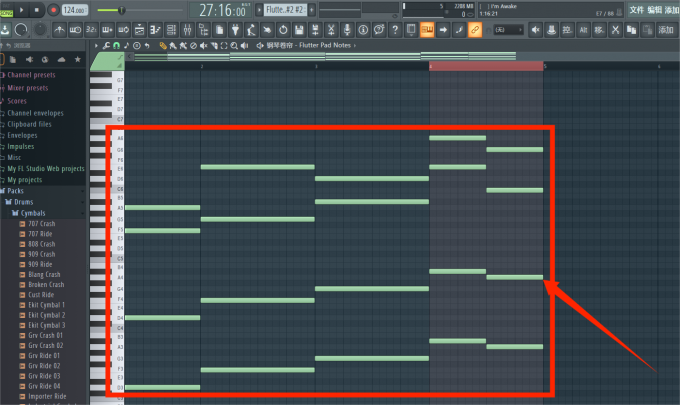Image resolution: width=680 pixels, height=405 pixels.
Task: Toggle the 3-2-1 recording countdown
Action: [x=91, y=30]
